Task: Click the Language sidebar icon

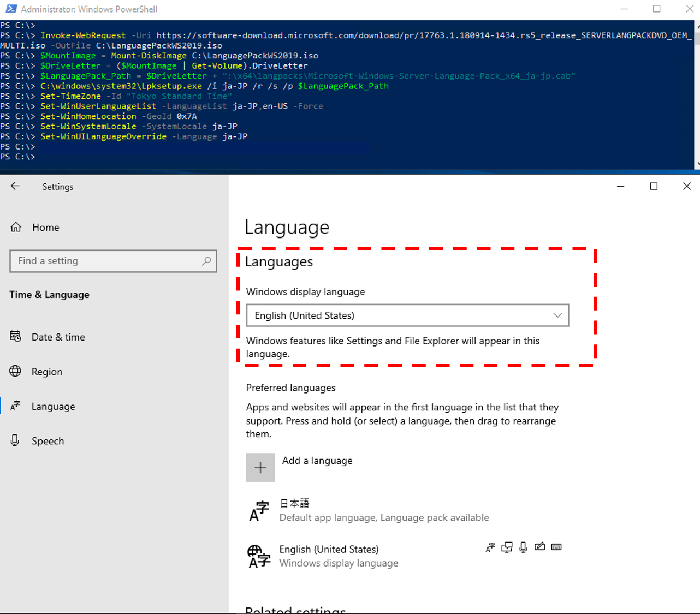Action: tap(15, 406)
